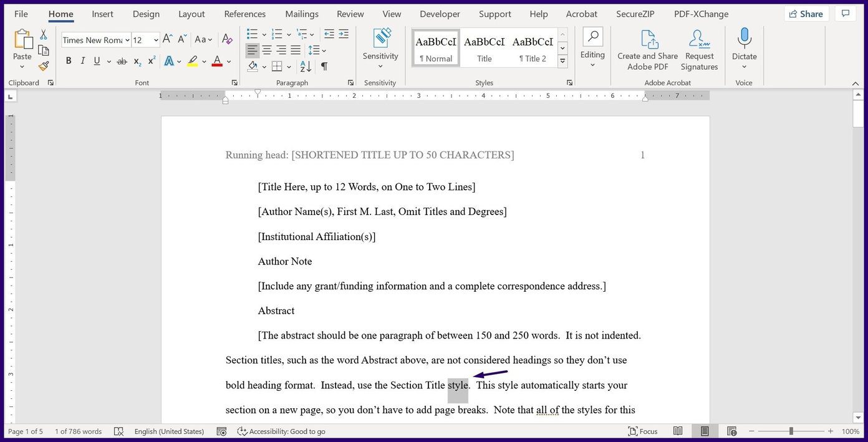
Task: Toggle Bold formatting
Action: pyautogui.click(x=69, y=61)
